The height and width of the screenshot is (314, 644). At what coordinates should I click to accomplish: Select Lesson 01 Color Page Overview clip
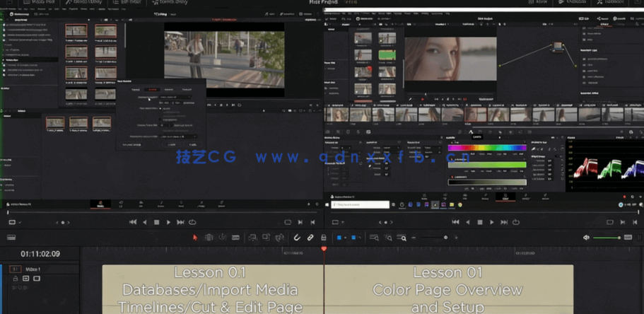pyautogui.click(x=448, y=289)
